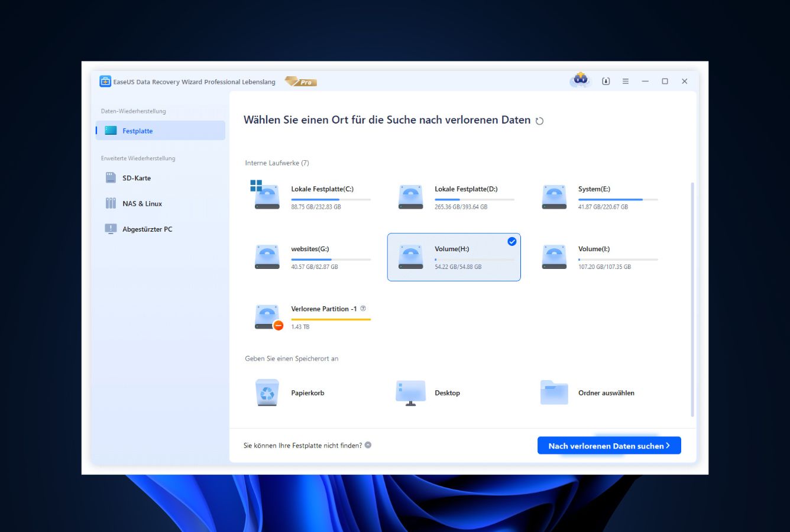Click the EaseUS app logo icon
Image resolution: width=790 pixels, height=532 pixels.
click(105, 82)
